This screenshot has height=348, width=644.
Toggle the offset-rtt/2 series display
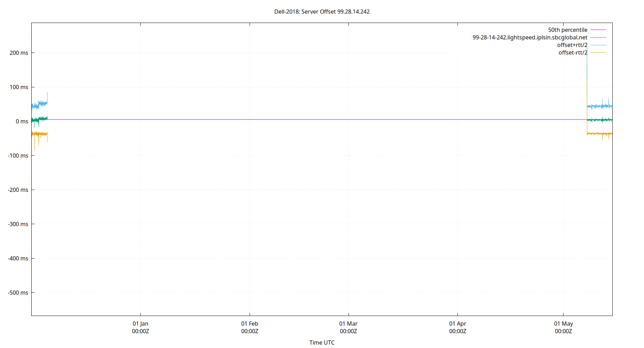[x=572, y=52]
